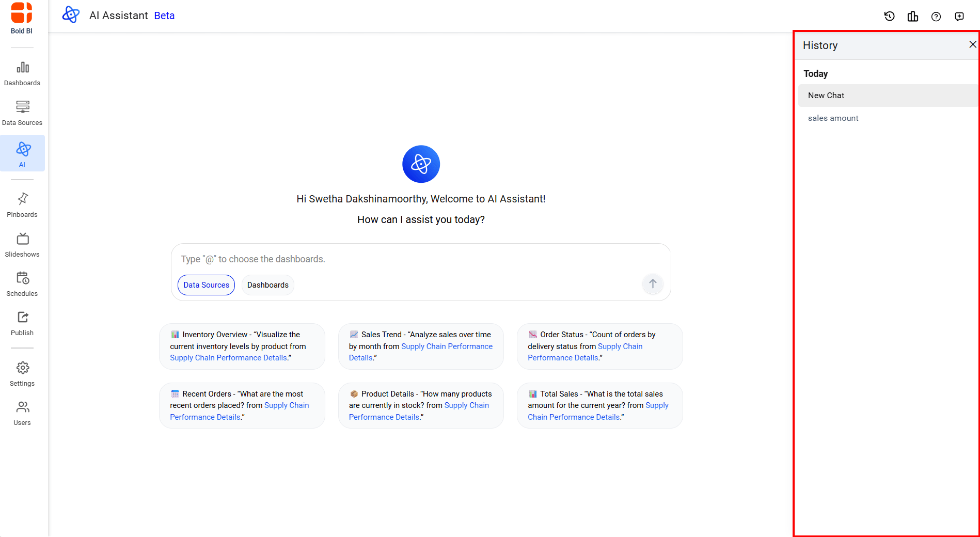The height and width of the screenshot is (537, 980).
Task: Open the feedback chat icon in header
Action: pos(959,17)
